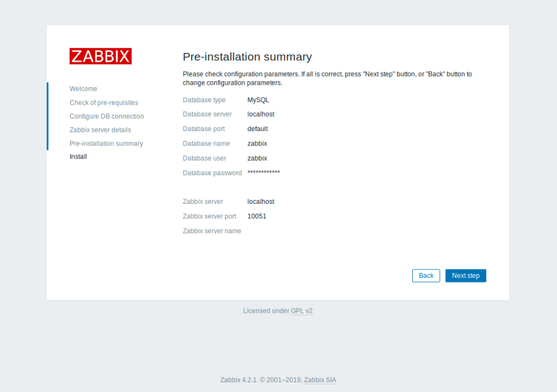Click the Zabbix server localhost value
Image resolution: width=557 pixels, height=392 pixels.
point(261,201)
